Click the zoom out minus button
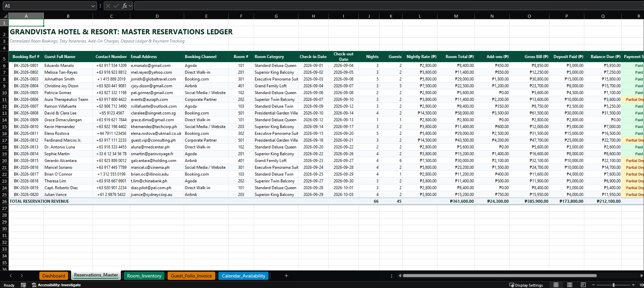The width and height of the screenshot is (644, 288). pyautogui.click(x=593, y=285)
